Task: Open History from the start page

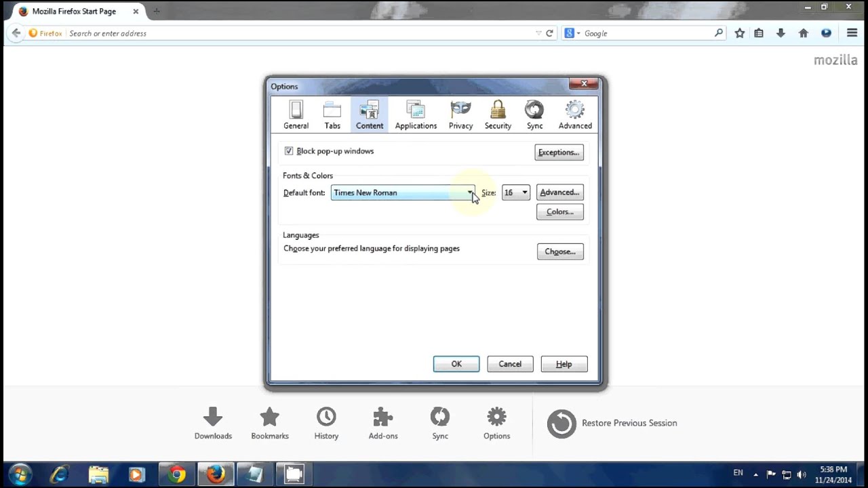Action: coord(326,424)
